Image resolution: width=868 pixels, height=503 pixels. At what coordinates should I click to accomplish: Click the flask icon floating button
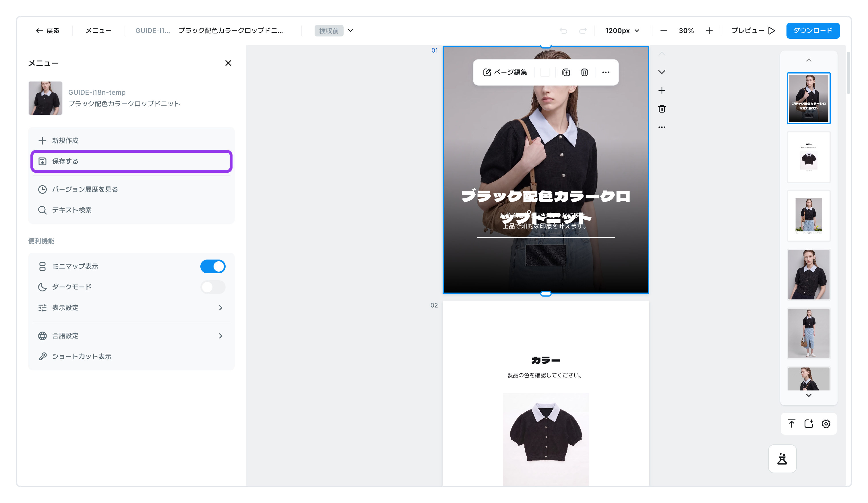pyautogui.click(x=782, y=459)
